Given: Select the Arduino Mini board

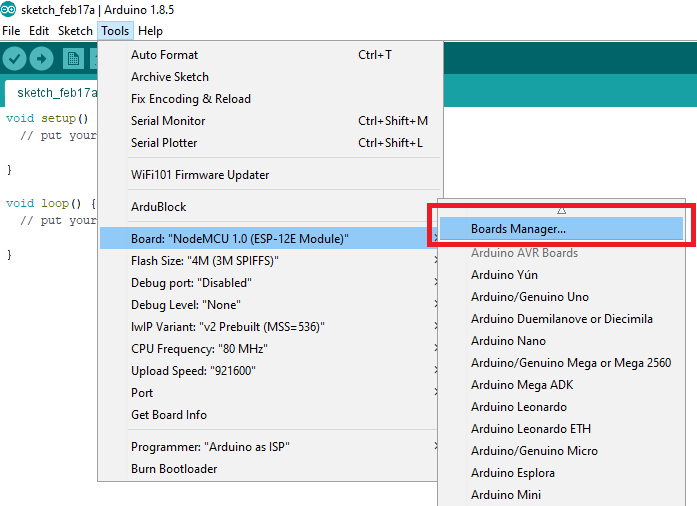Looking at the screenshot, I should point(561,495).
